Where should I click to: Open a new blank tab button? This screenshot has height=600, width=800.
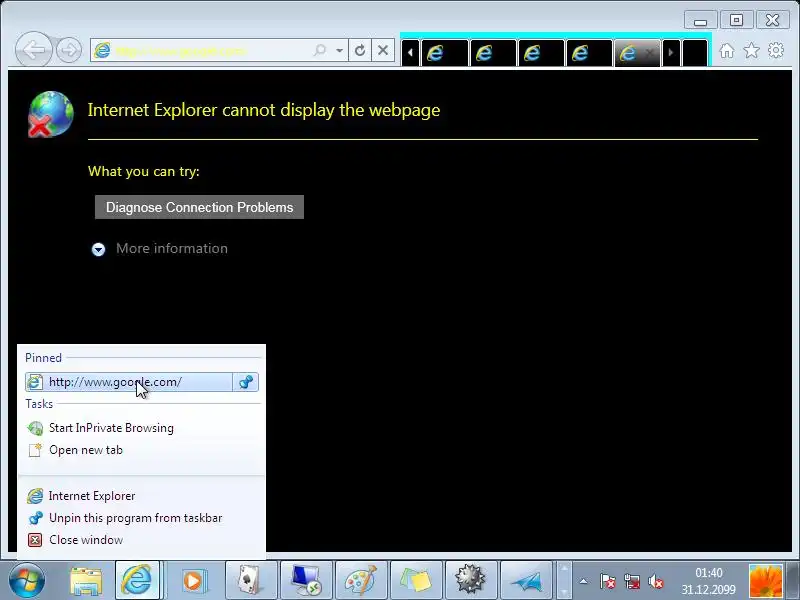(695, 53)
